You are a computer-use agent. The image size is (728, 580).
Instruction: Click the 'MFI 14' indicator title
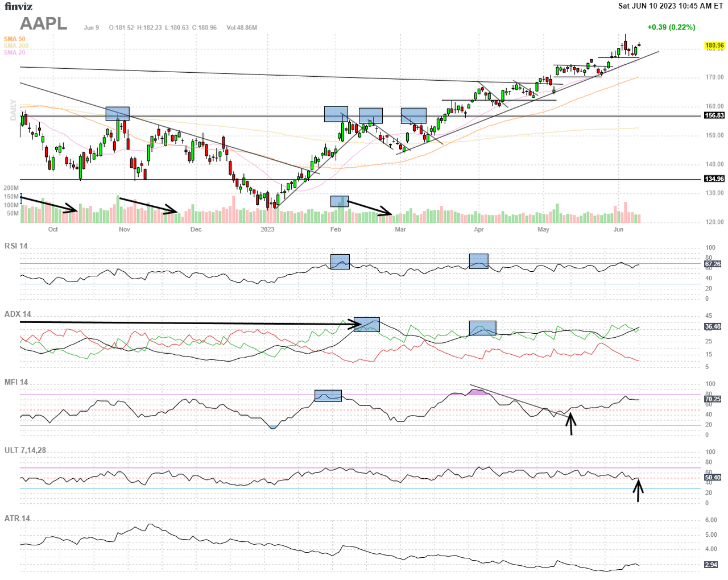point(16,382)
